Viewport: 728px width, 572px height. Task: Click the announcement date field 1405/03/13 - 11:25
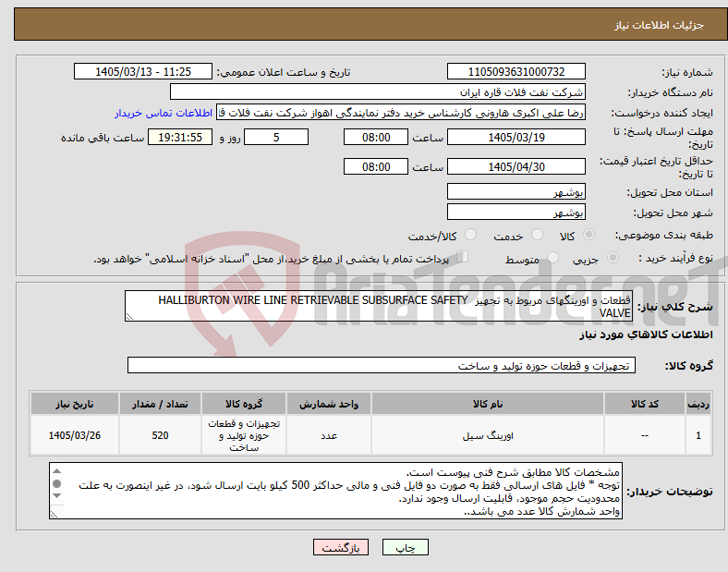click(x=143, y=71)
